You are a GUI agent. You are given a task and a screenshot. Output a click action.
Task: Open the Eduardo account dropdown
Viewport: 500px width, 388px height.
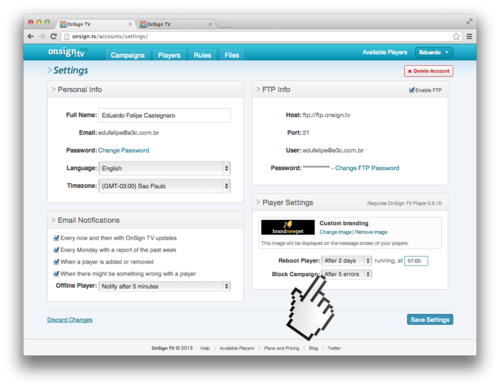tap(434, 52)
